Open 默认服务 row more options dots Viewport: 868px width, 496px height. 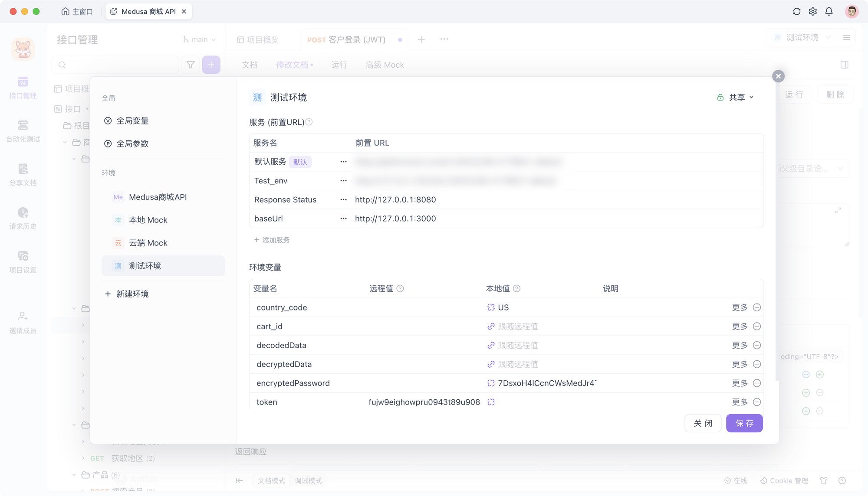click(x=343, y=162)
